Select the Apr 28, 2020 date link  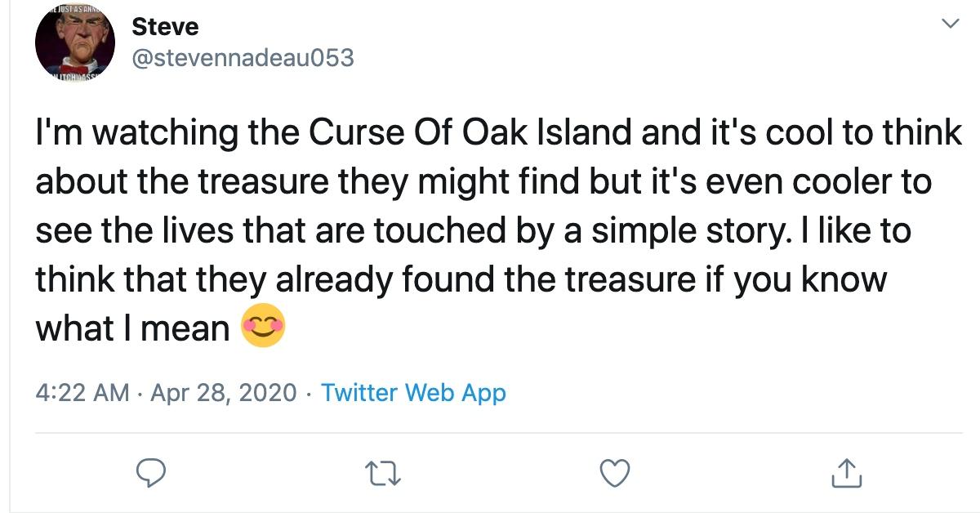(x=223, y=393)
